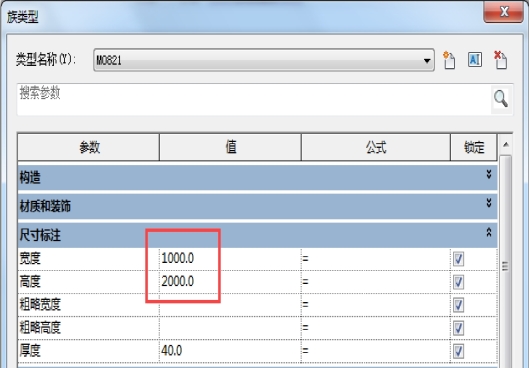Screen dimensions: 529x368
Task: Click the 宽度 formula cell
Action: (375, 259)
